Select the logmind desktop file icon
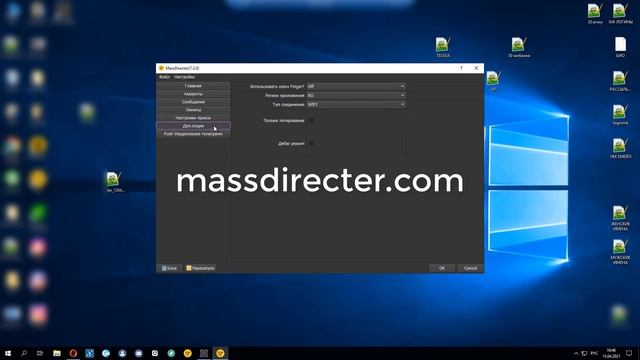The width and height of the screenshot is (640, 360). coord(620,115)
